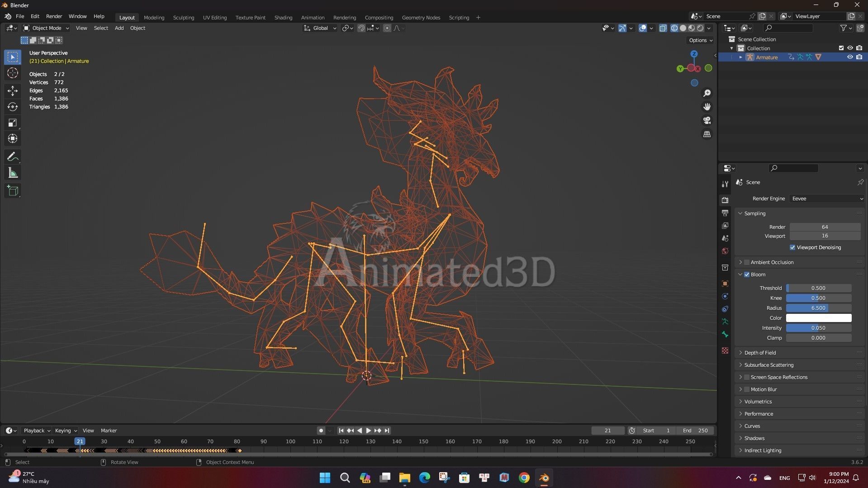Open the timeline Marker menu
The height and width of the screenshot is (488, 868).
[x=109, y=431]
